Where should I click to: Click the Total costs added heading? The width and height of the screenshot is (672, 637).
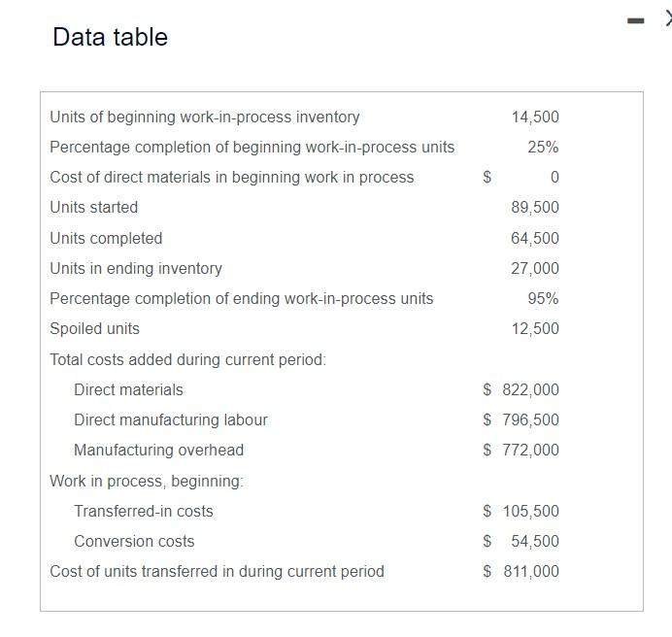[187, 359]
